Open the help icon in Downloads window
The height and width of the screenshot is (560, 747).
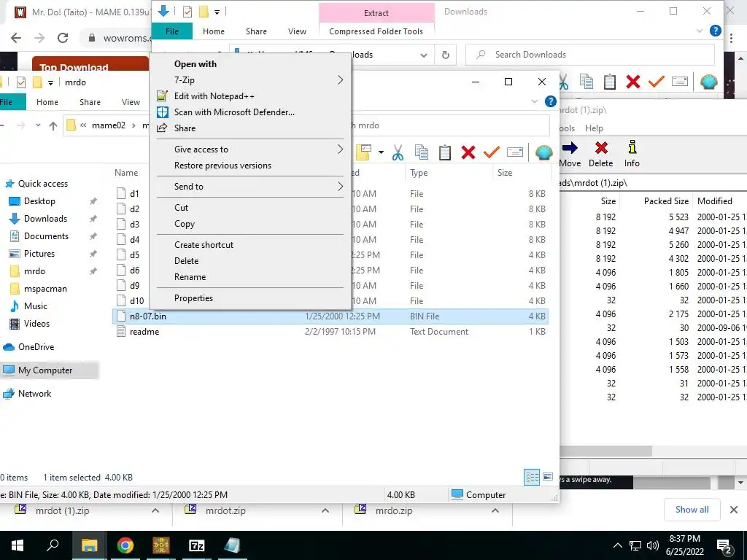715,31
